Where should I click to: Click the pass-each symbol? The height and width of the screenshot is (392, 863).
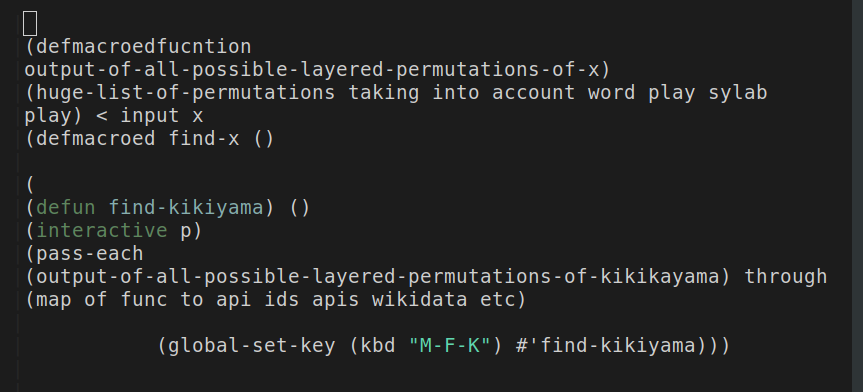[89, 254]
